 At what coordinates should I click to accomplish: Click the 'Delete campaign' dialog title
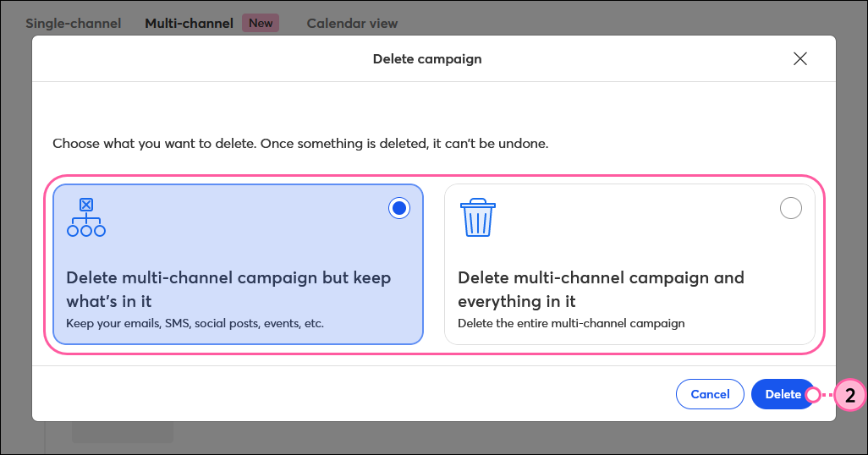(x=427, y=58)
